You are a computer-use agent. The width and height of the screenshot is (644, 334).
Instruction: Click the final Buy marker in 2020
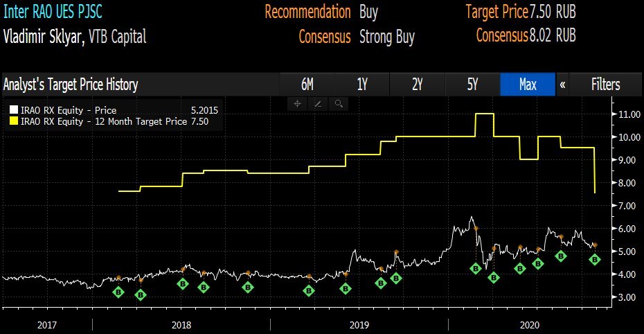coord(595,259)
